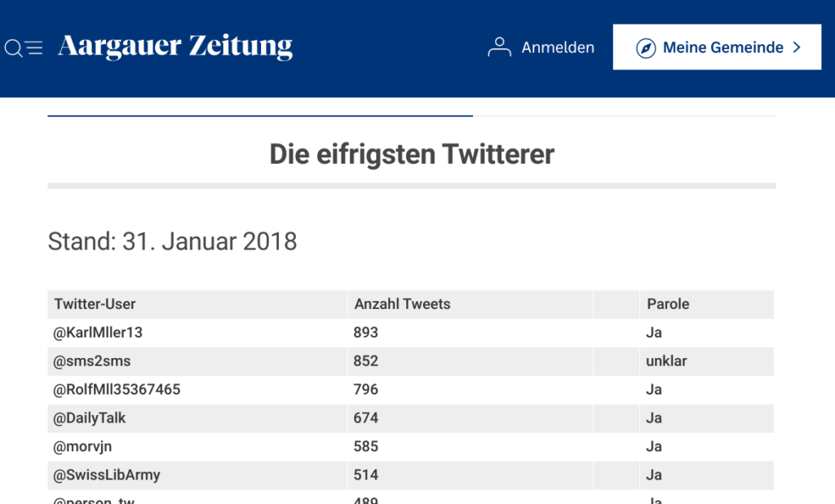Click the Aargauer Zeitung logo
This screenshot has height=504, width=835.
pos(175,46)
